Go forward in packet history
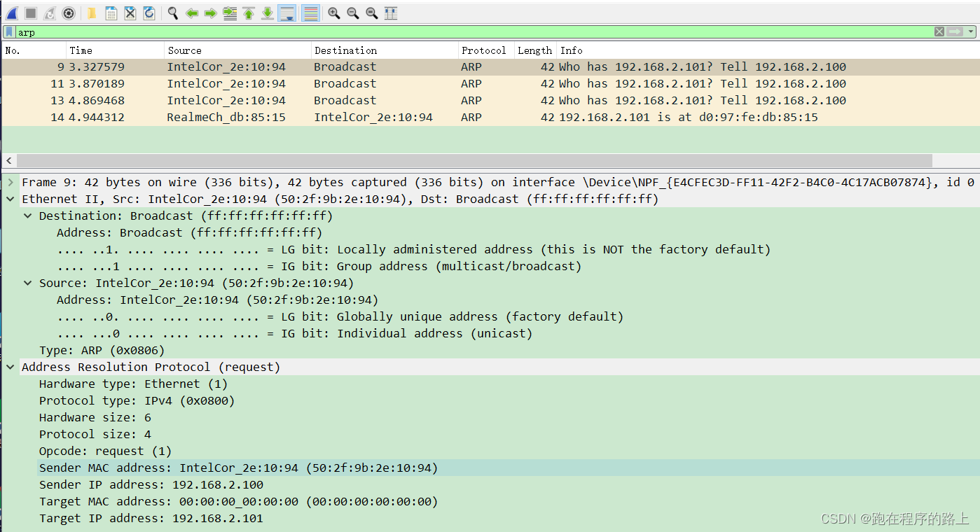The width and height of the screenshot is (980, 532). coord(210,13)
